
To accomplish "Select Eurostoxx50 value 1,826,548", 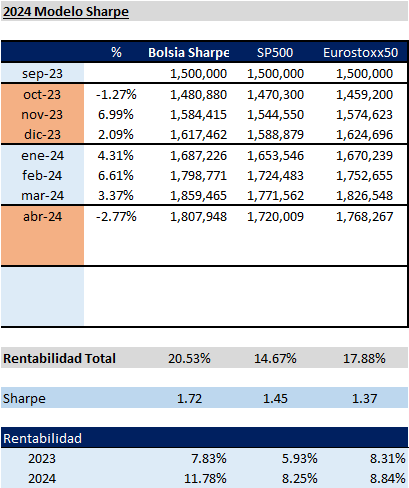I will pos(365,196).
